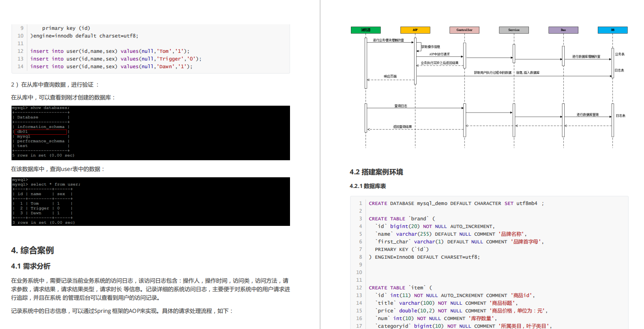Click the purple Dao box in the diagram
The width and height of the screenshot is (644, 329).
(x=563, y=30)
